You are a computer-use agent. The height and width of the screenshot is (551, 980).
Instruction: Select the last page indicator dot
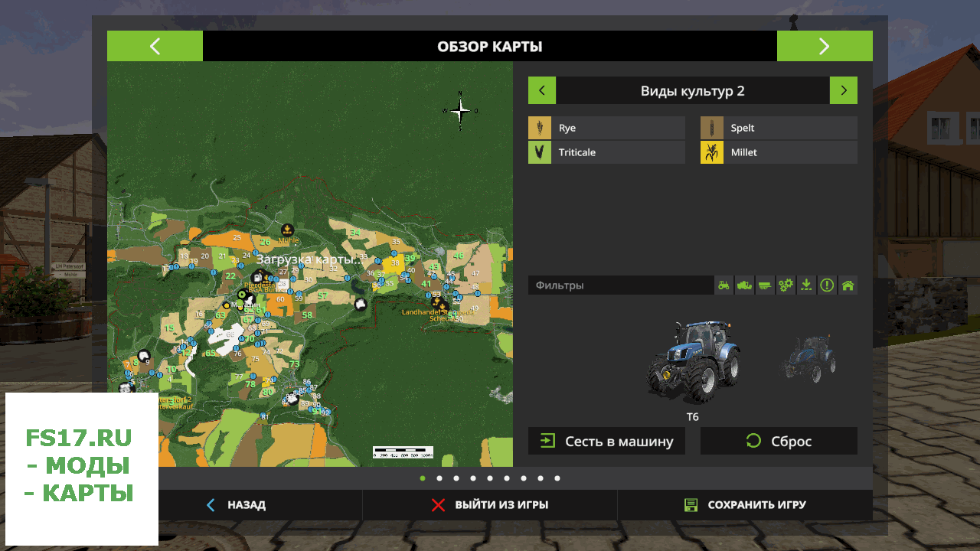coord(557,478)
